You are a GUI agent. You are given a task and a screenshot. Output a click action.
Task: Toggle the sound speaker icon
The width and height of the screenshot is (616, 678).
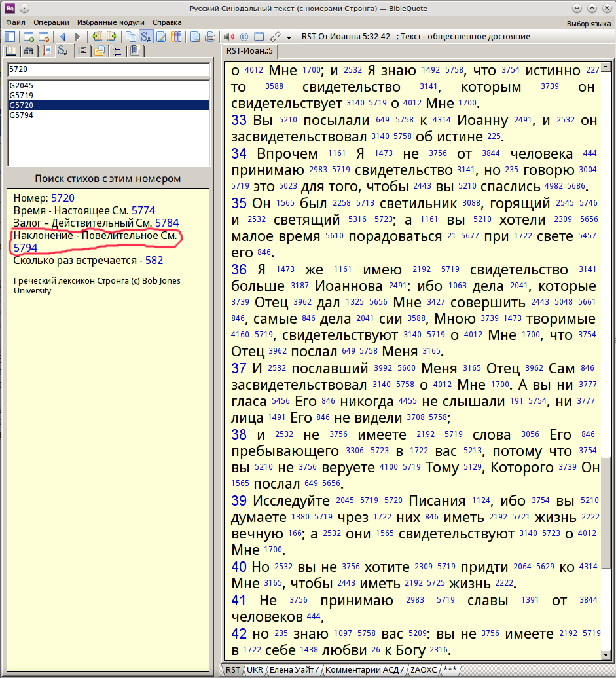click(229, 37)
